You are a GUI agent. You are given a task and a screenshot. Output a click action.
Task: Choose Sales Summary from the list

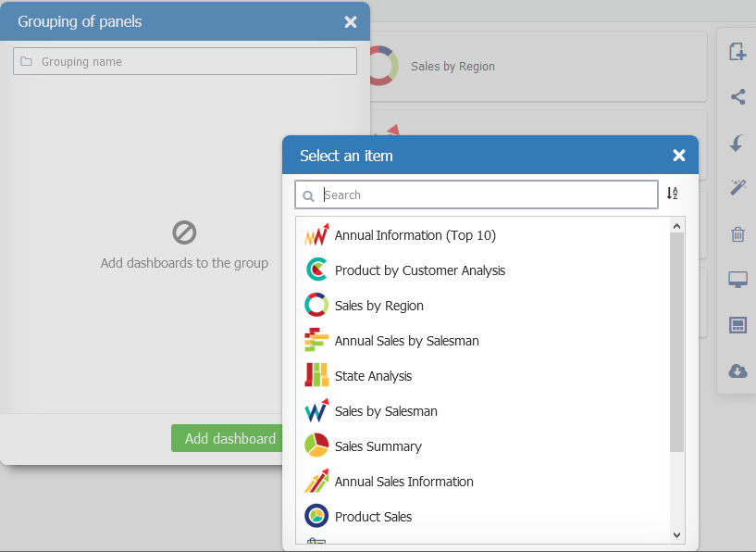(x=378, y=446)
